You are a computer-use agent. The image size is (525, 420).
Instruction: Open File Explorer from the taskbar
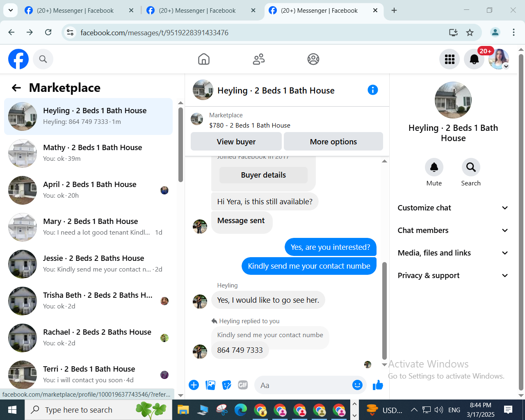(x=183, y=410)
